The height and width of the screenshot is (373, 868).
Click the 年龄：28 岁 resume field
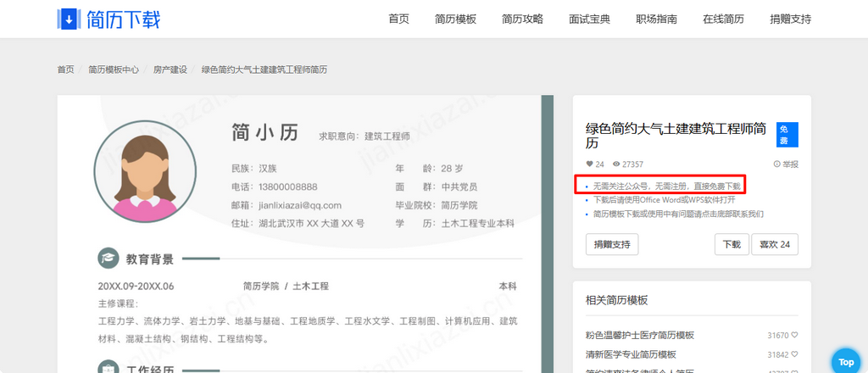pos(429,168)
